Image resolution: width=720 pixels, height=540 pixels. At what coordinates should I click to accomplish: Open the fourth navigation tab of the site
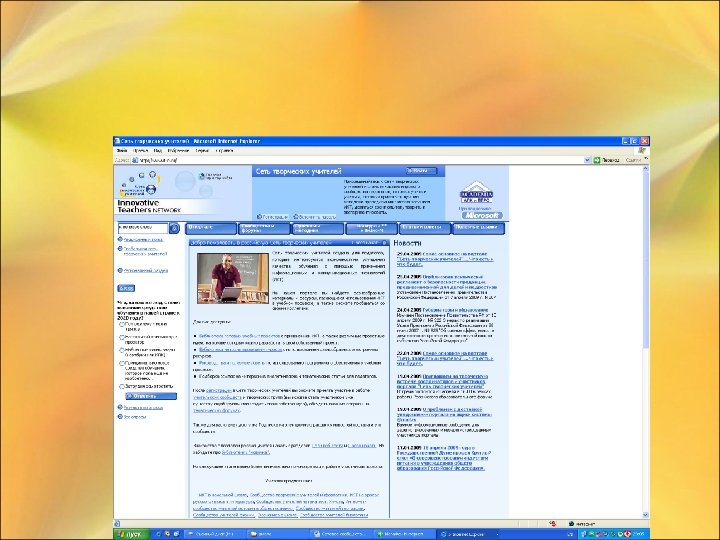[371, 228]
